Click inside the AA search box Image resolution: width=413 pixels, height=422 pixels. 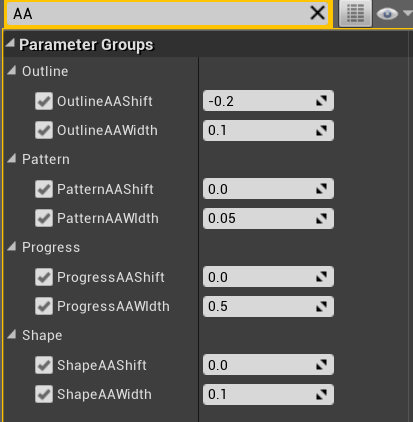[x=157, y=14]
